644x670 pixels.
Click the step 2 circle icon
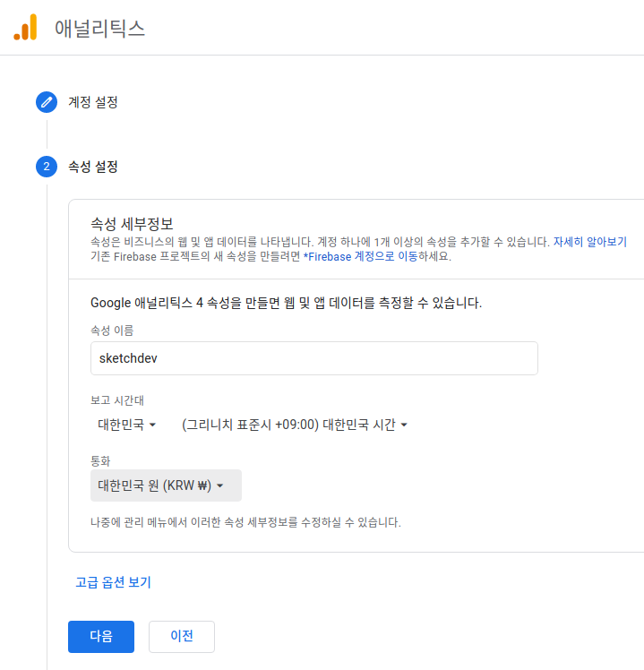pyautogui.click(x=47, y=167)
